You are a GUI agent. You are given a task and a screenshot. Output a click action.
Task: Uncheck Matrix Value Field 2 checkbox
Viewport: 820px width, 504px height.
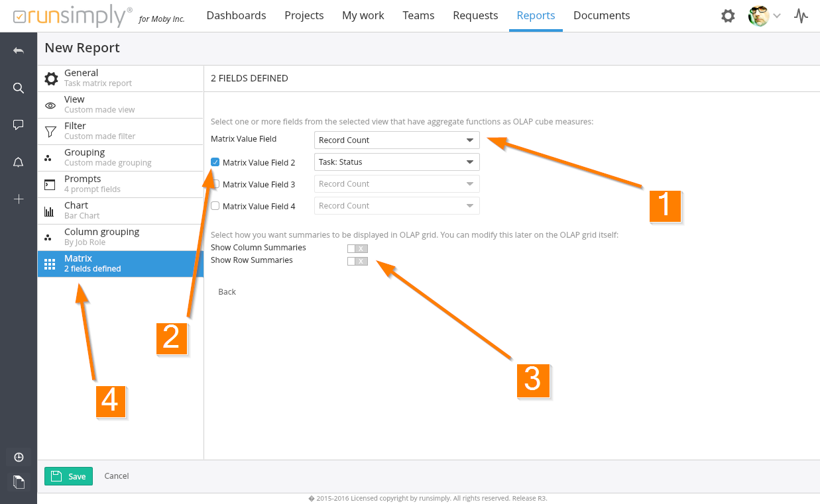[x=215, y=162]
